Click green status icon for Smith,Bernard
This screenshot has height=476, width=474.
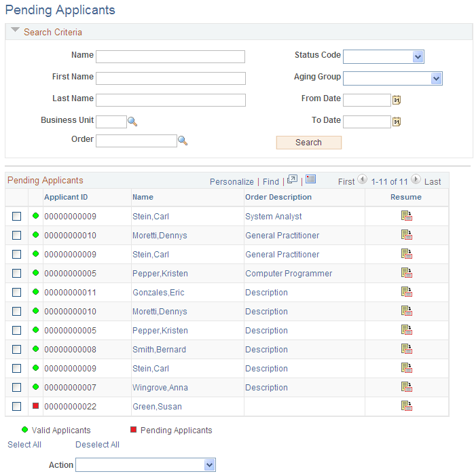[35, 349]
